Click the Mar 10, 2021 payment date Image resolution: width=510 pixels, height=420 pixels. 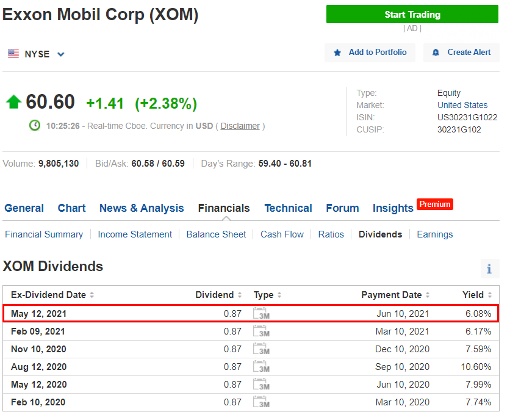coord(403,331)
